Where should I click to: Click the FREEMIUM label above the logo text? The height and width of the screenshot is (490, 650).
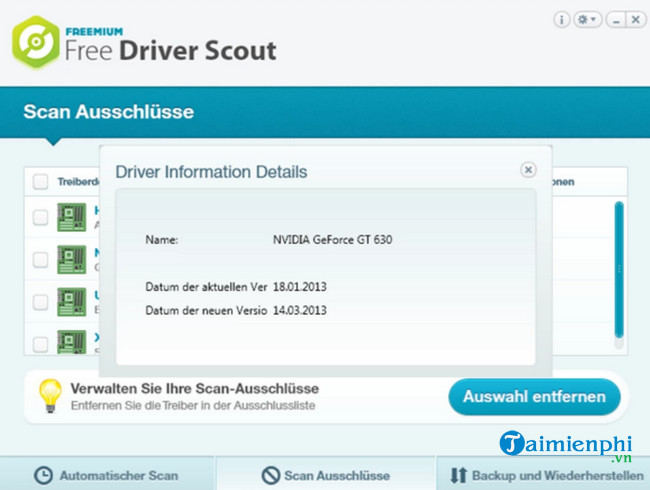pos(94,32)
